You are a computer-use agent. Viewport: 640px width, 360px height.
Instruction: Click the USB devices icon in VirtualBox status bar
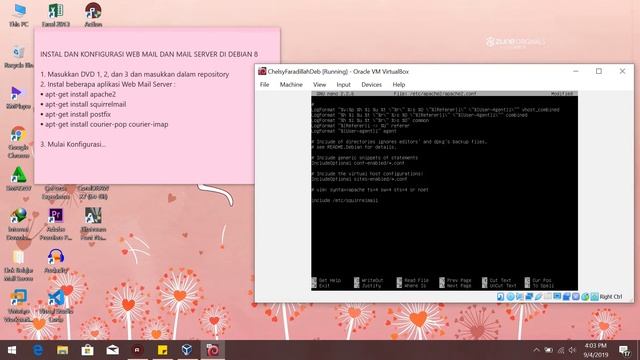(x=538, y=297)
